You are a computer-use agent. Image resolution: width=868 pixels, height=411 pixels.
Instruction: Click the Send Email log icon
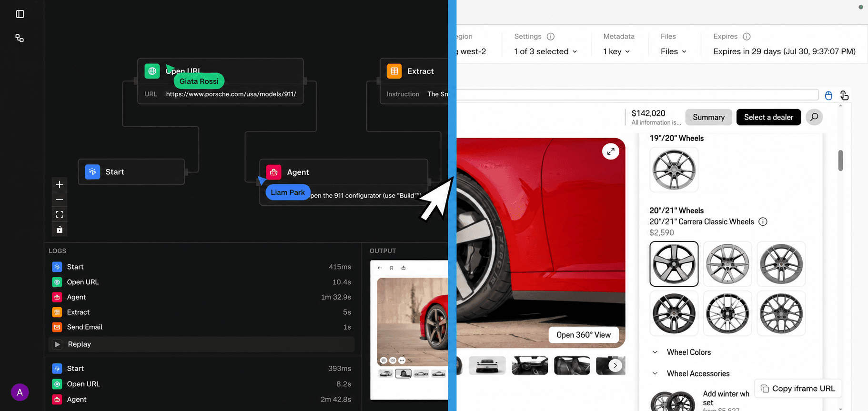pos(57,327)
